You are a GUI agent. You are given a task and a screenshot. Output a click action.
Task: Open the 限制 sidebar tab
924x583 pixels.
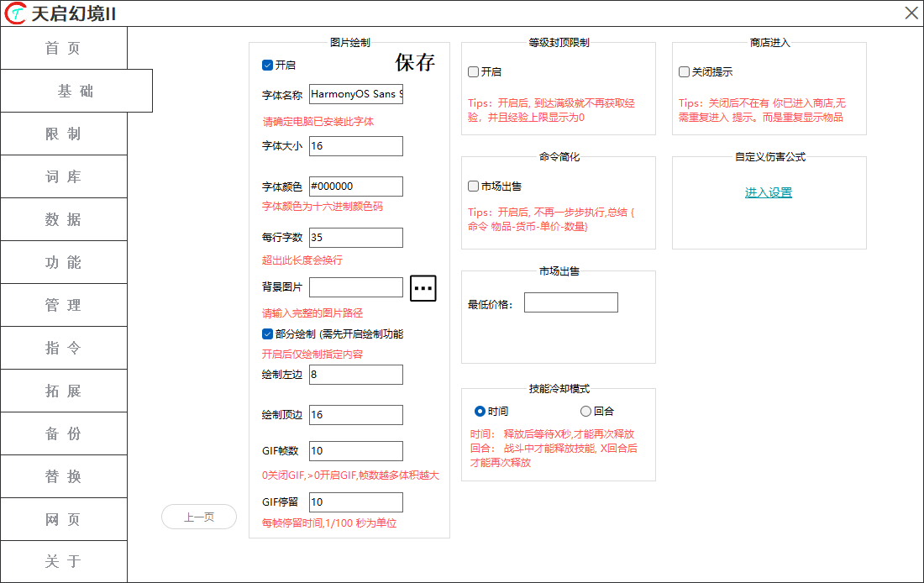[x=64, y=134]
